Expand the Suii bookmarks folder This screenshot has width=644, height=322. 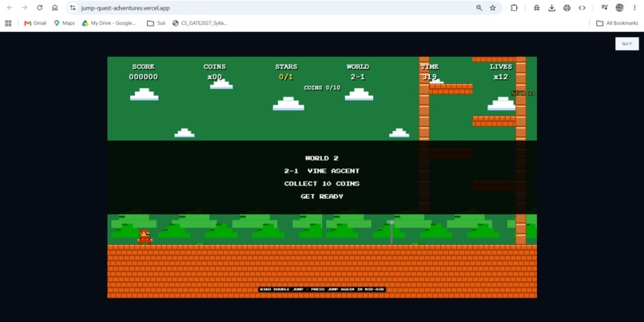pos(156,23)
